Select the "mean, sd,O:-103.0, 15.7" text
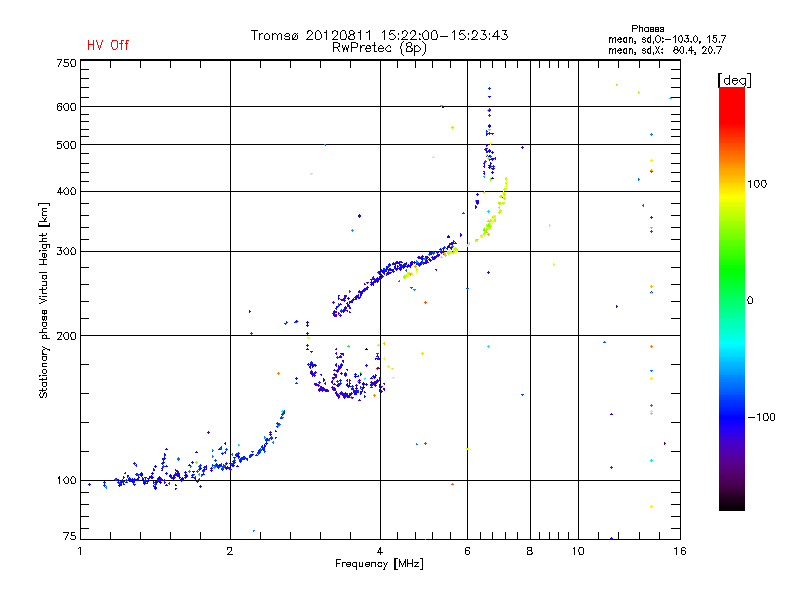Image resolution: width=800 pixels, height=600 pixels. coord(667,39)
